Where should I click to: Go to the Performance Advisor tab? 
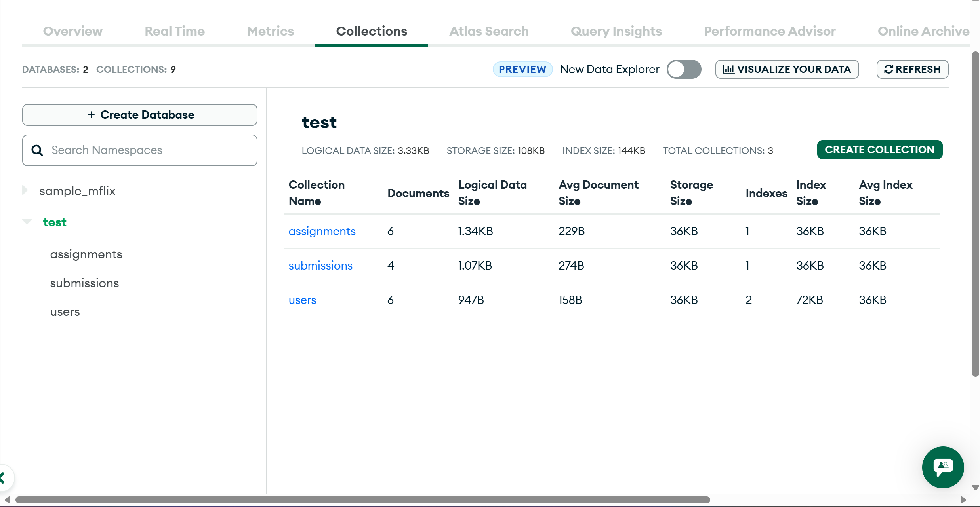(x=769, y=31)
